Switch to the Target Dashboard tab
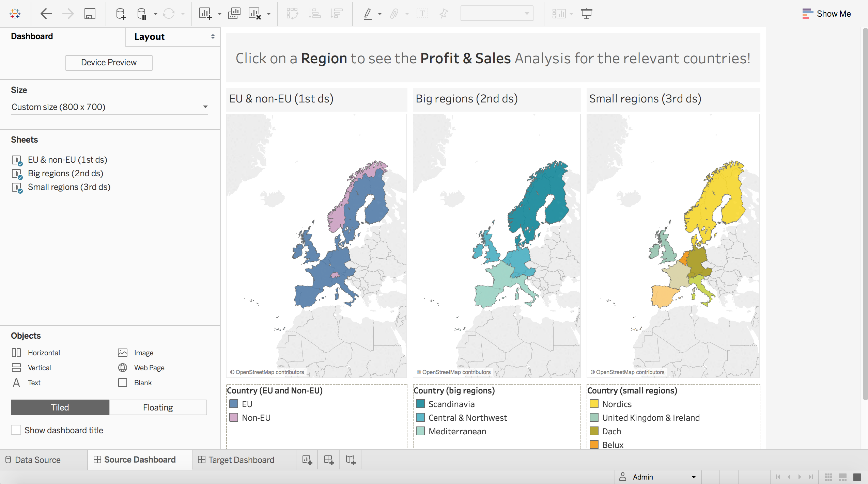The image size is (868, 484). [241, 460]
